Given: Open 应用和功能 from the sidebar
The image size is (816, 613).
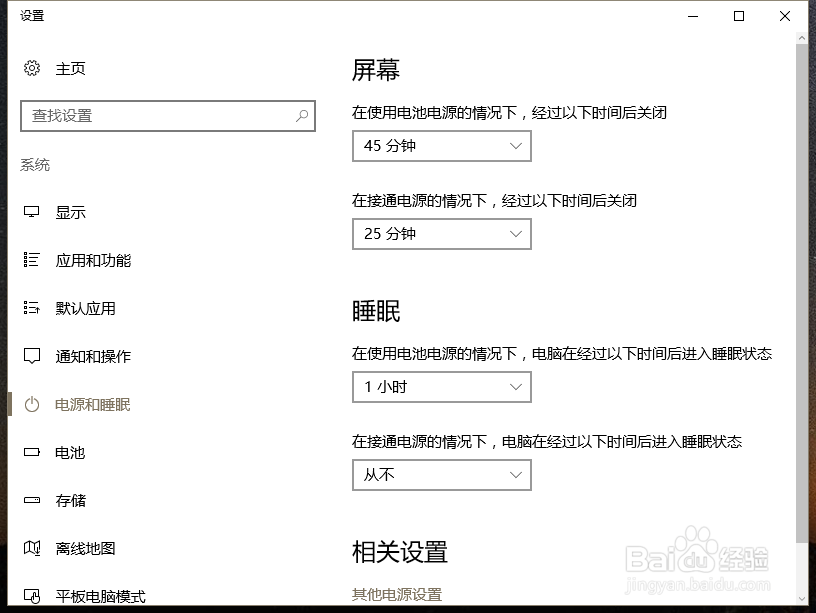Looking at the screenshot, I should [31, 260].
